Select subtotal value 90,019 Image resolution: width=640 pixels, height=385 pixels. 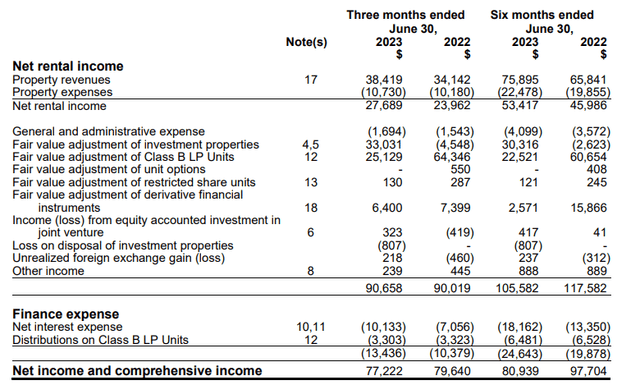click(452, 288)
